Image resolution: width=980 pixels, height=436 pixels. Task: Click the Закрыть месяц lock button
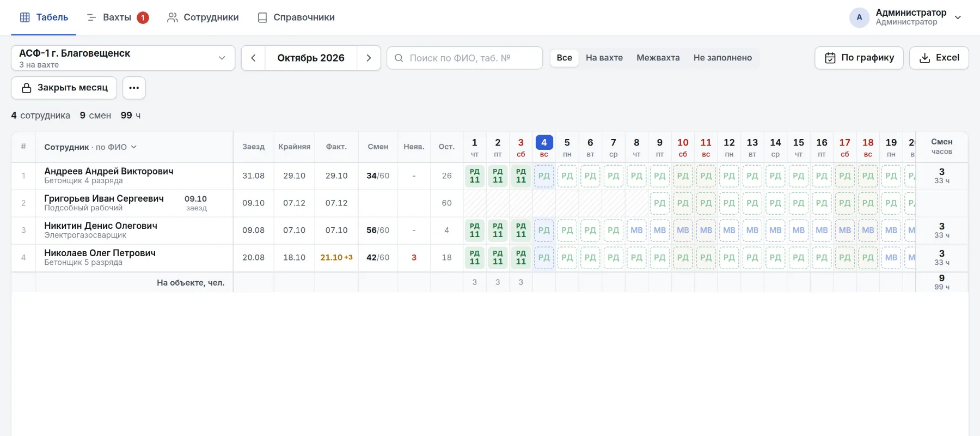coord(64,88)
